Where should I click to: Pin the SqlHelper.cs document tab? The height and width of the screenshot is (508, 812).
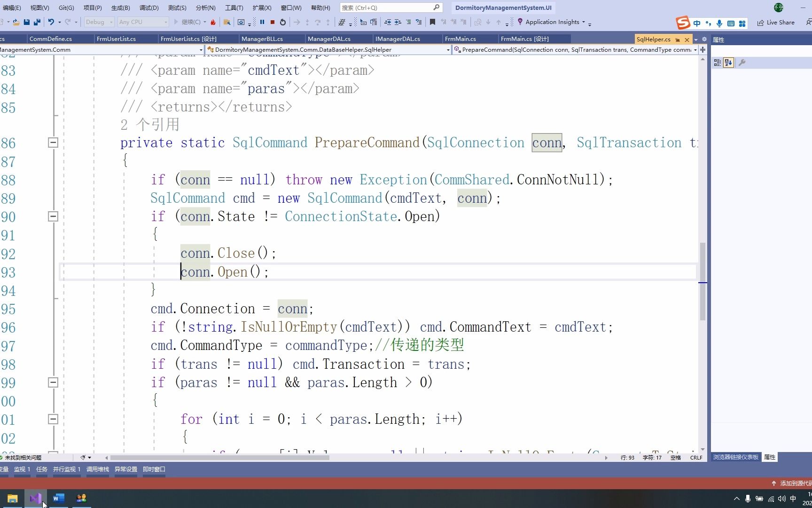pos(678,40)
